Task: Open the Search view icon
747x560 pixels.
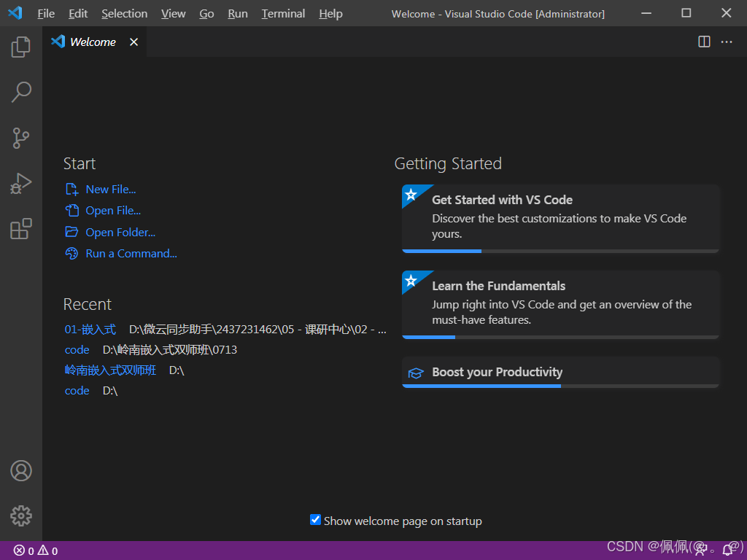Action: 21,92
